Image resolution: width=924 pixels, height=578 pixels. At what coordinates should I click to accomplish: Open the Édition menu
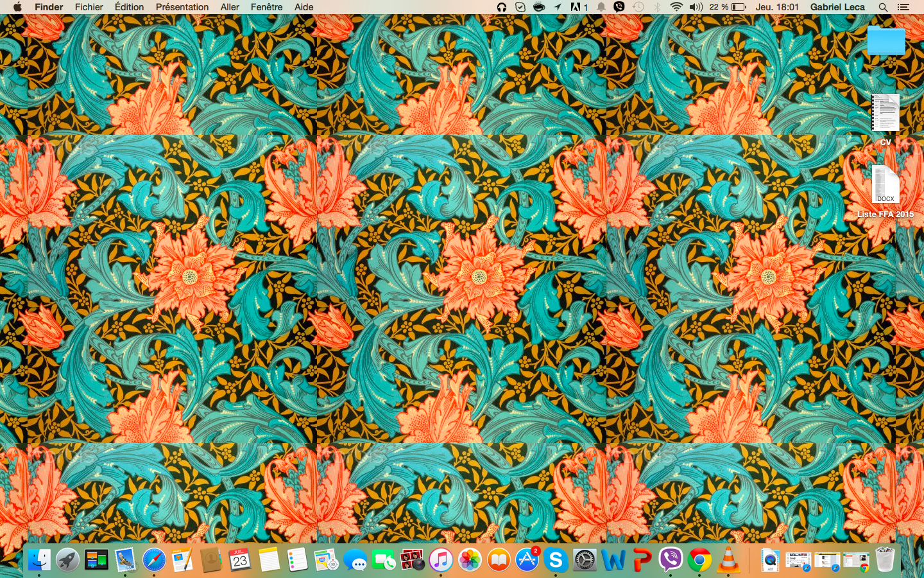(129, 7)
